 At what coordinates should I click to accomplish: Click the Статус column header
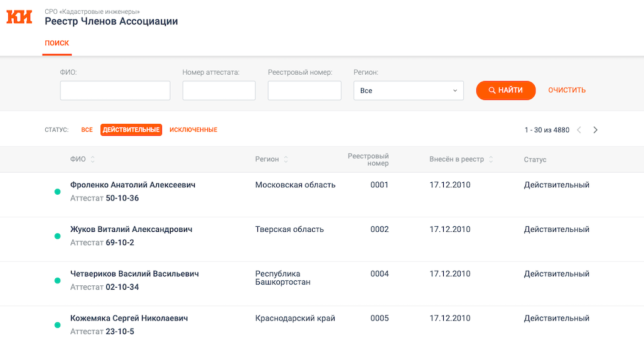click(535, 160)
